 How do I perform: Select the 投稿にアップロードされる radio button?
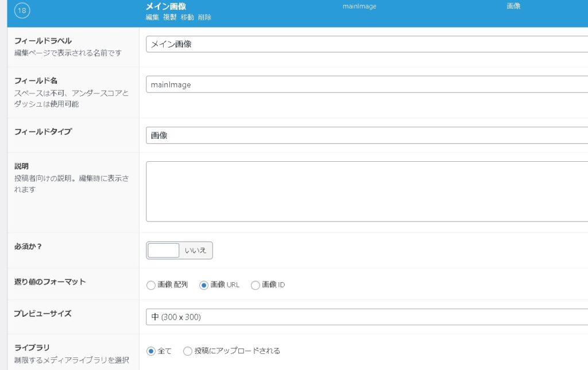188,351
